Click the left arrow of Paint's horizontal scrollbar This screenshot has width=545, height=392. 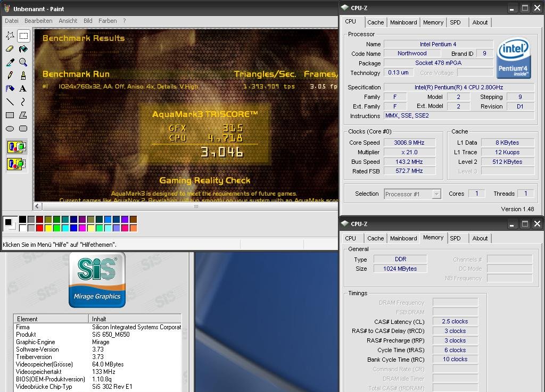pos(38,206)
